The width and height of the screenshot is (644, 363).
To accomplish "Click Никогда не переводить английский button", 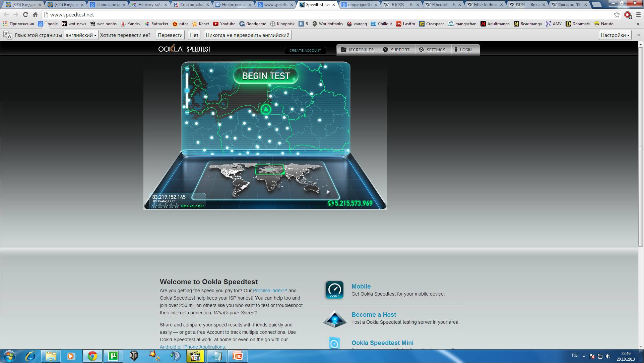I will [248, 35].
